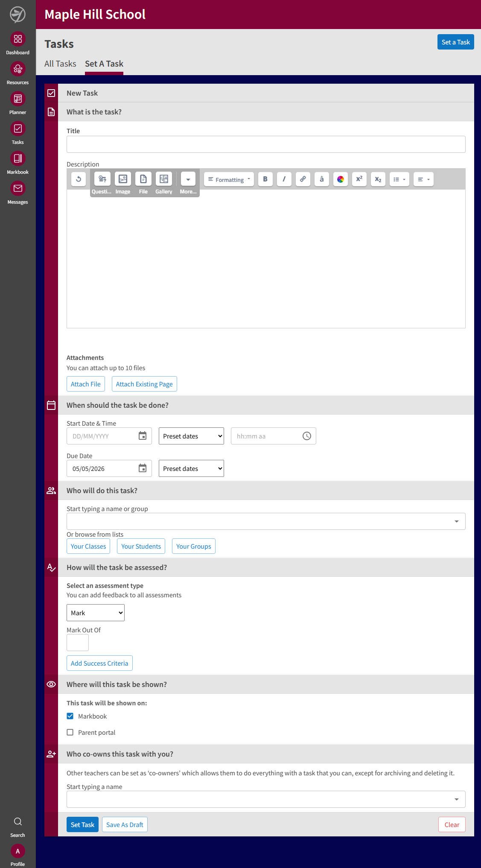Apply subscript formatting
The height and width of the screenshot is (868, 481).
[x=378, y=179]
